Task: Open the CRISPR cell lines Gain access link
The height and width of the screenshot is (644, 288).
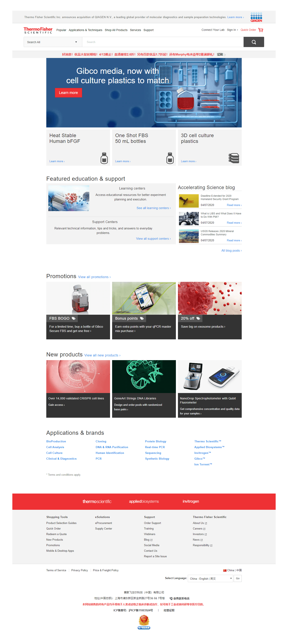Action: click(57, 405)
